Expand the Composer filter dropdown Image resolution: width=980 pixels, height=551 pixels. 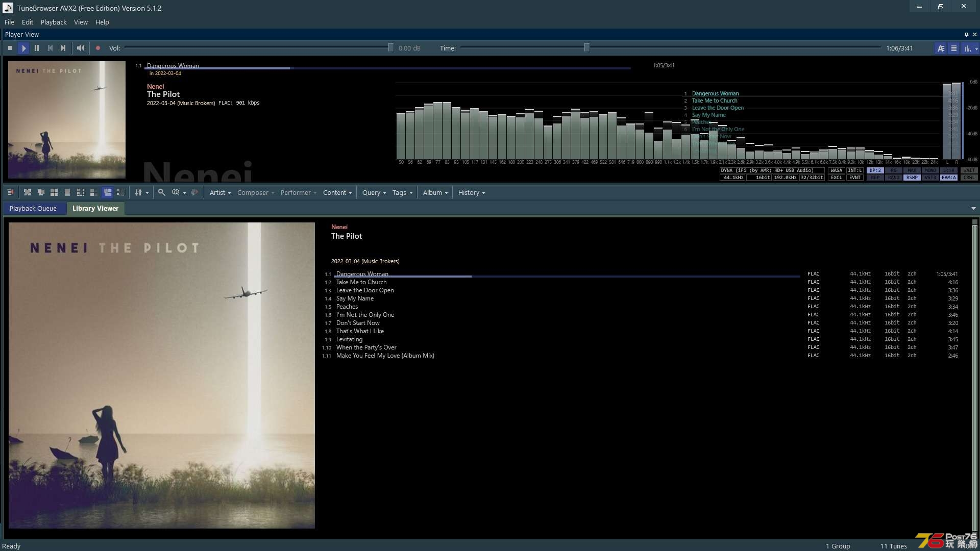(256, 192)
